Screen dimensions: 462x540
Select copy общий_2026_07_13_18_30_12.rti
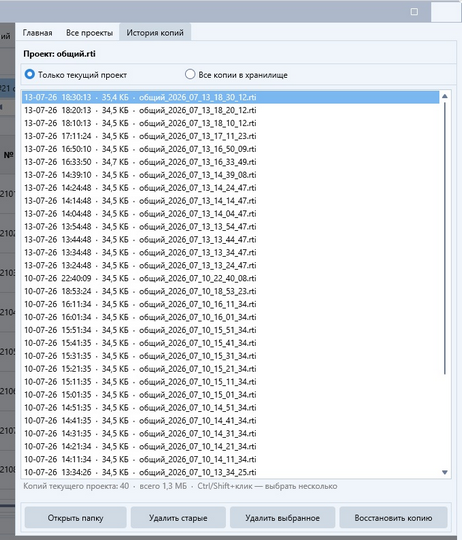230,97
